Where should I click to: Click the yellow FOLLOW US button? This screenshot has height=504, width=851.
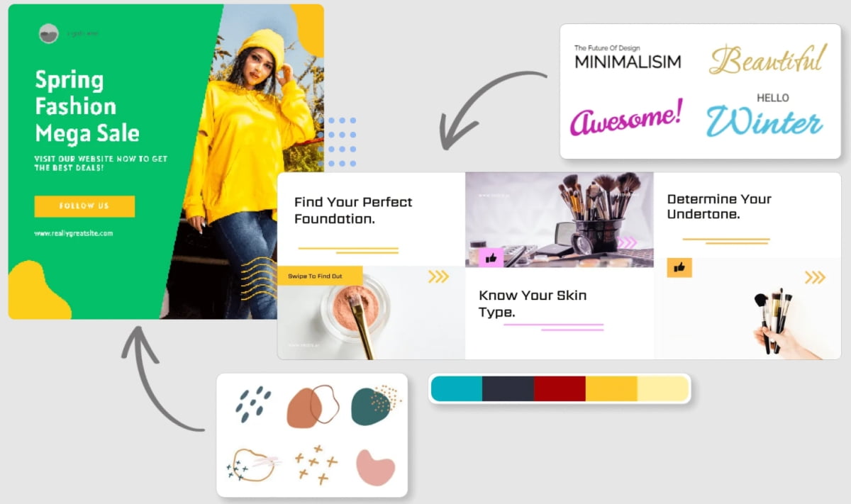click(x=84, y=206)
